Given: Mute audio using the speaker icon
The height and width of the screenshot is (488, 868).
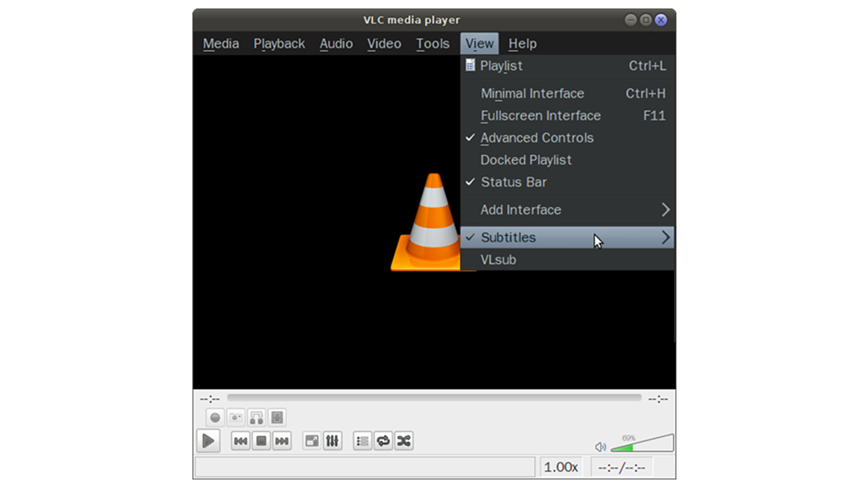Looking at the screenshot, I should coord(600,446).
